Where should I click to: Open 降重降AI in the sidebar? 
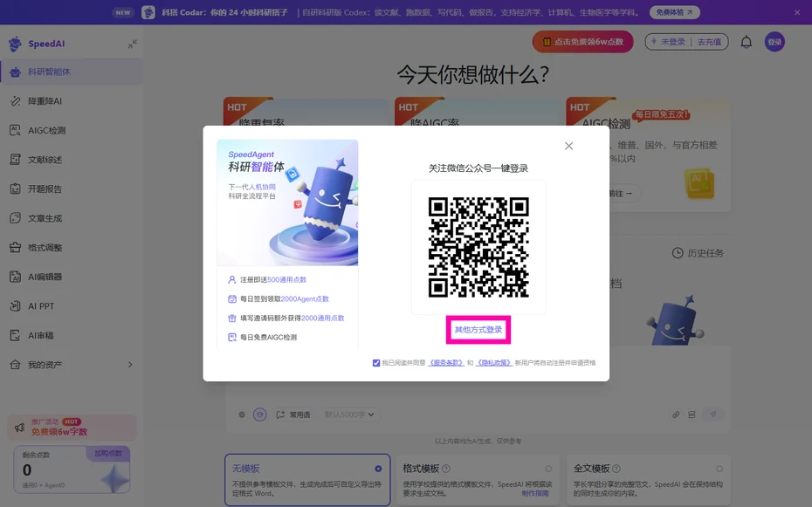pos(72,101)
